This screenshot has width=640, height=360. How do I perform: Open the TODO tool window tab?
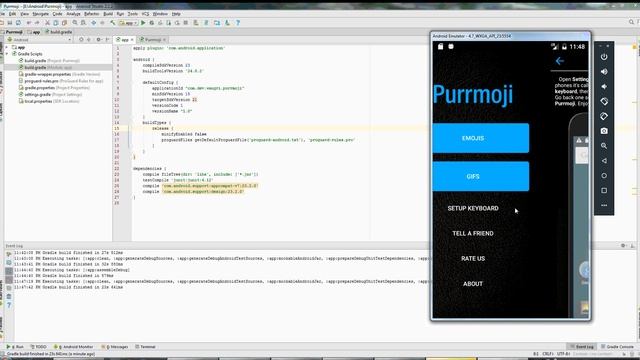click(38, 347)
